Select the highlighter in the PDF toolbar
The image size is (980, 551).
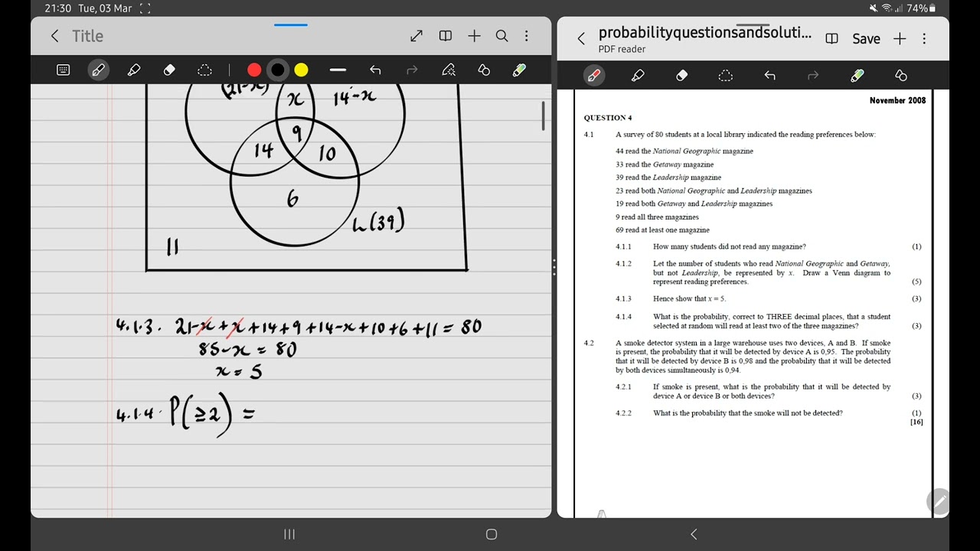[x=638, y=75]
